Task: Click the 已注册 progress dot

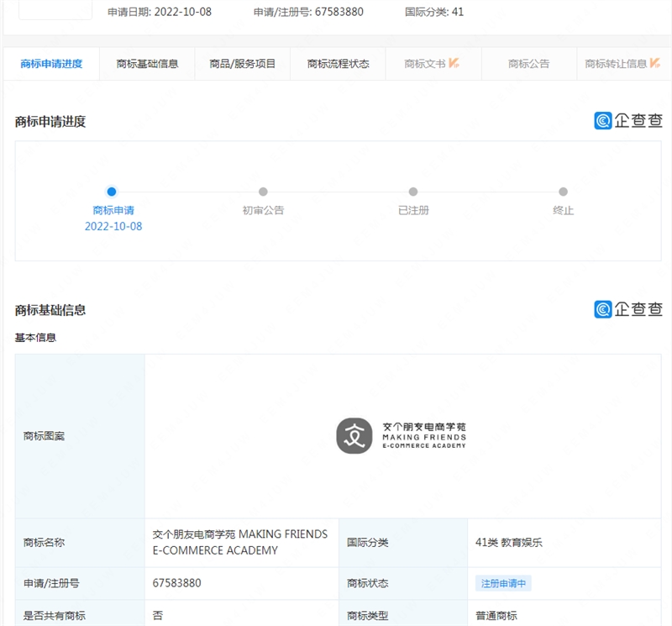Action: (413, 192)
